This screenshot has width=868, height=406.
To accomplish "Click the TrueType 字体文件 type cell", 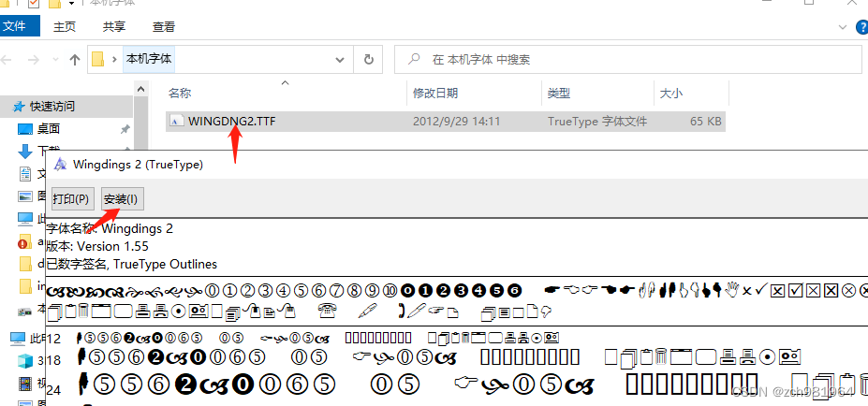I will [597, 121].
